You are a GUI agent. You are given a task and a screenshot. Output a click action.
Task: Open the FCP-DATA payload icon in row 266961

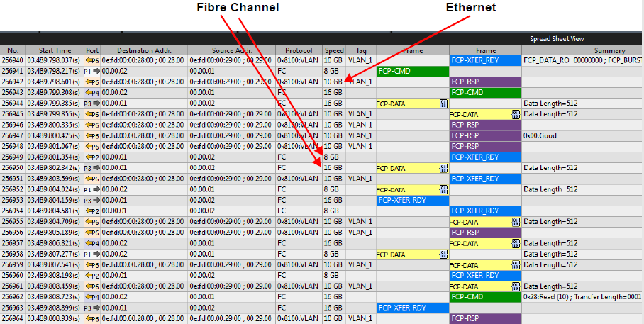(516, 286)
